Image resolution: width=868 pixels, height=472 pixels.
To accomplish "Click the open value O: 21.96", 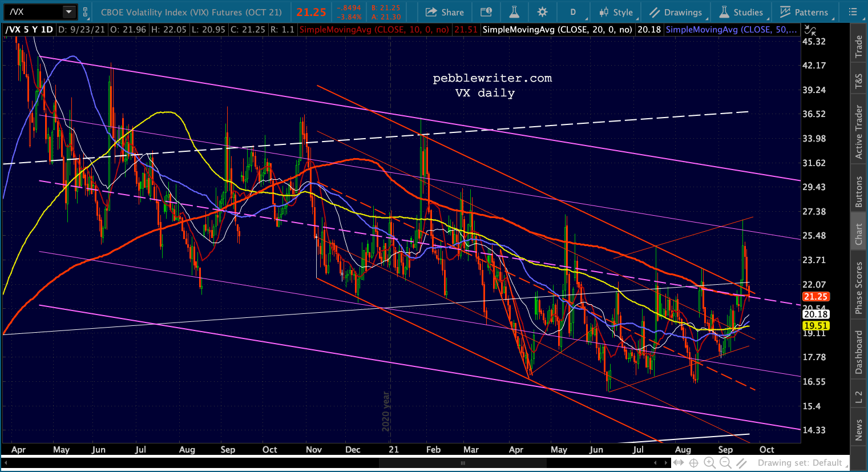I will 129,30.
